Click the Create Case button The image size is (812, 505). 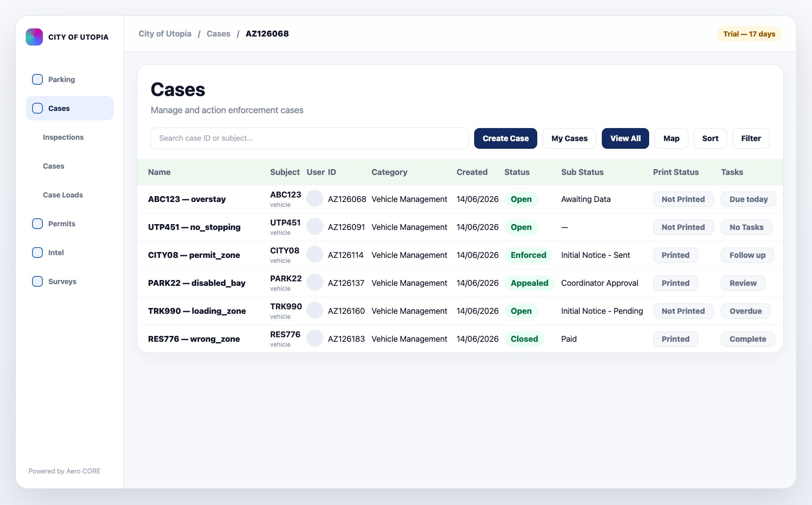tap(506, 138)
